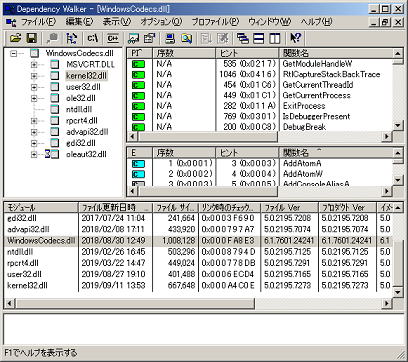Click the cyan C icon for AddAtomA
The image size is (408, 362).
[138, 164]
